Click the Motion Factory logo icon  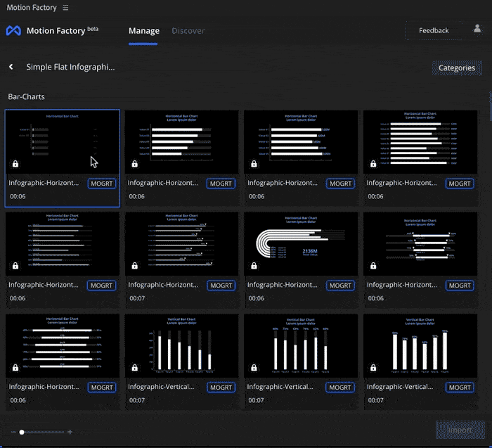(13, 31)
